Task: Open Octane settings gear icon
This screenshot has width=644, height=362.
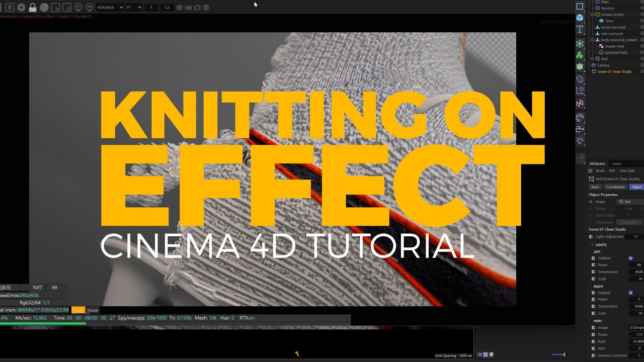Action: coord(21,8)
